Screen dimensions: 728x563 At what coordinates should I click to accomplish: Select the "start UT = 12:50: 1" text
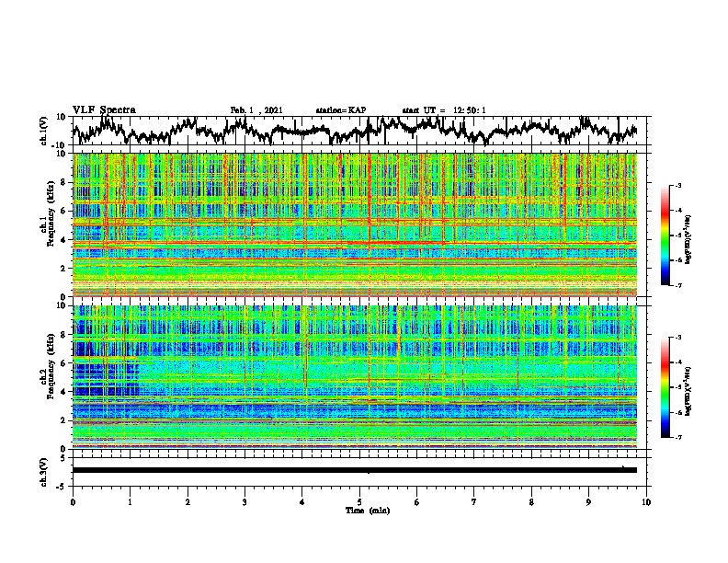point(444,110)
